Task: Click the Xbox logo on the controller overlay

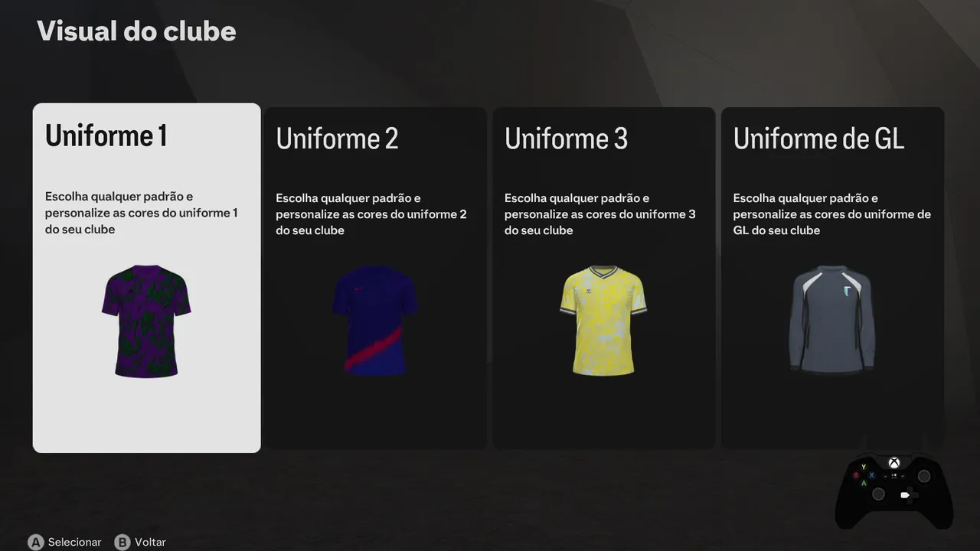Action: (894, 463)
